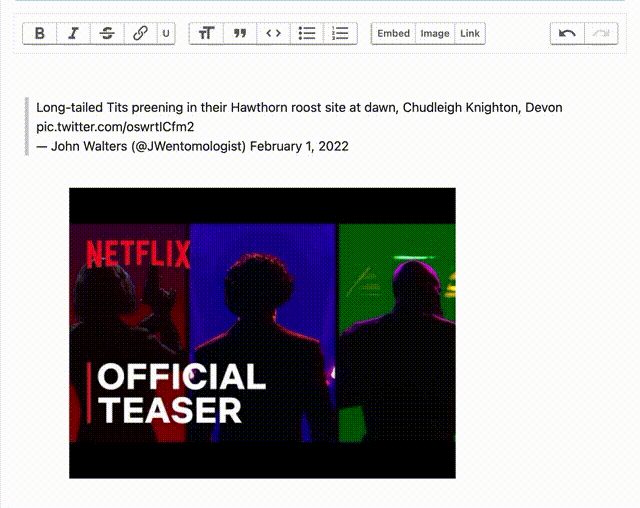Change heading text size
This screenshot has height=508, width=640.
[207, 33]
